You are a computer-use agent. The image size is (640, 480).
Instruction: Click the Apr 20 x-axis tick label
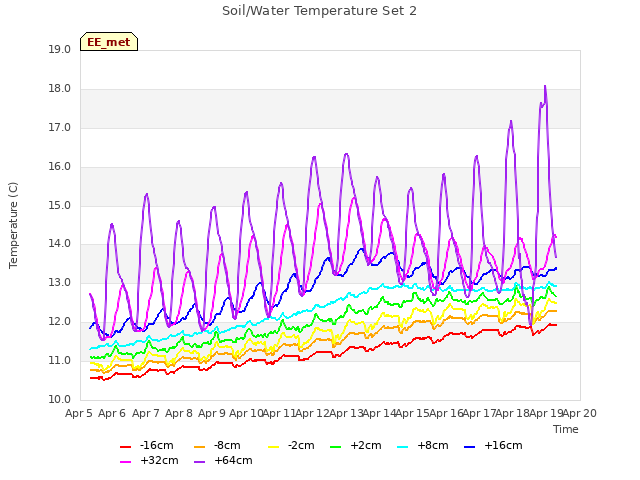(x=580, y=413)
